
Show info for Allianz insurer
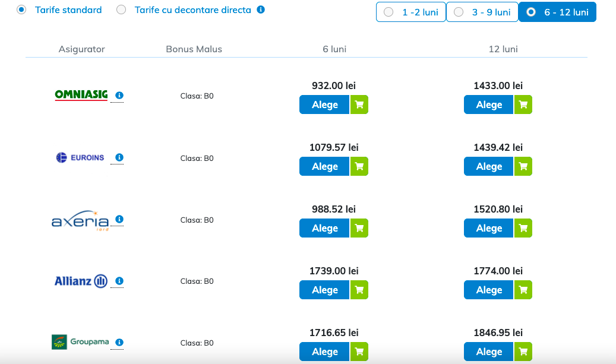tap(119, 281)
